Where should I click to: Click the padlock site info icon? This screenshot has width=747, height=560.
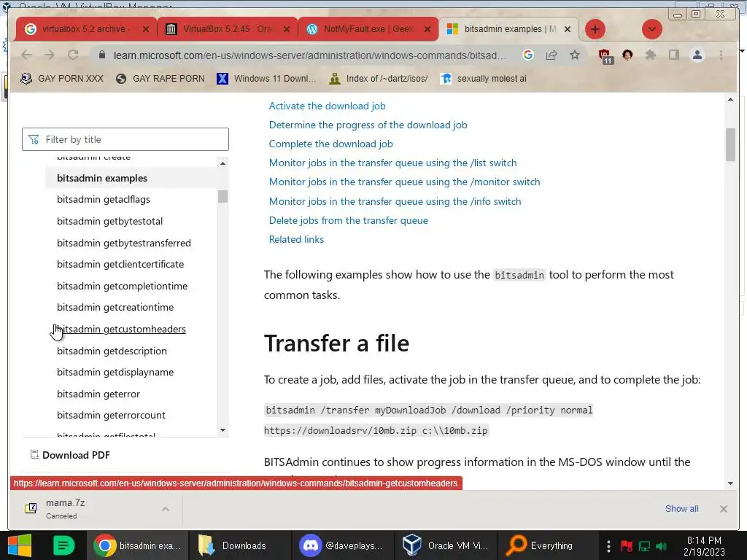(102, 55)
